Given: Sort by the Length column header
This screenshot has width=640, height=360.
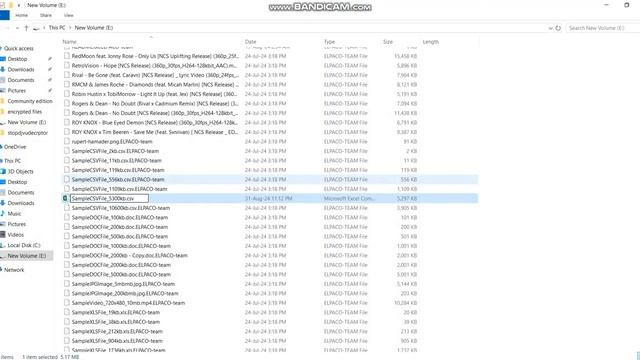Looking at the screenshot, I should coord(431,42).
